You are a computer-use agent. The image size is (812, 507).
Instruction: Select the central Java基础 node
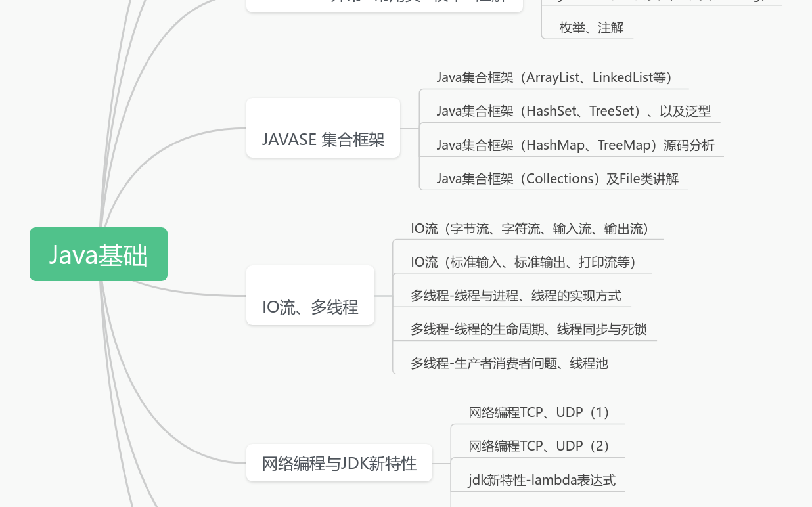click(98, 254)
